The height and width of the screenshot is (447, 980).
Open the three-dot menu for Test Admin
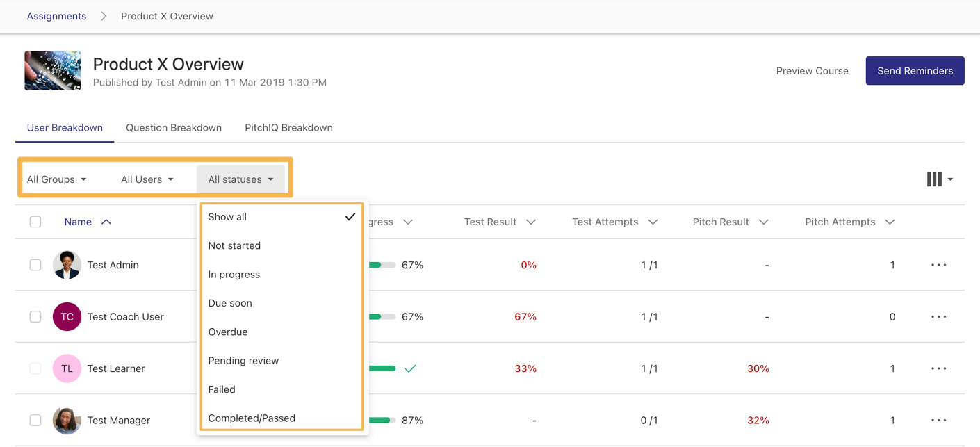pos(938,265)
